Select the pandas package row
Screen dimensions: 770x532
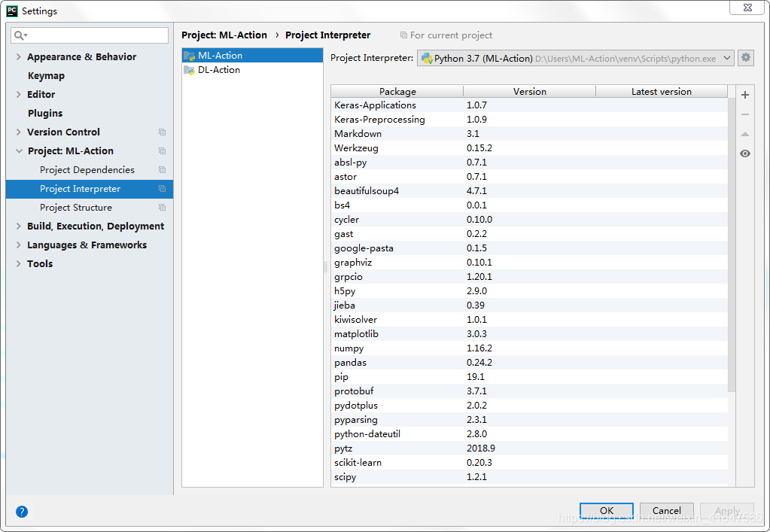tap(529, 362)
